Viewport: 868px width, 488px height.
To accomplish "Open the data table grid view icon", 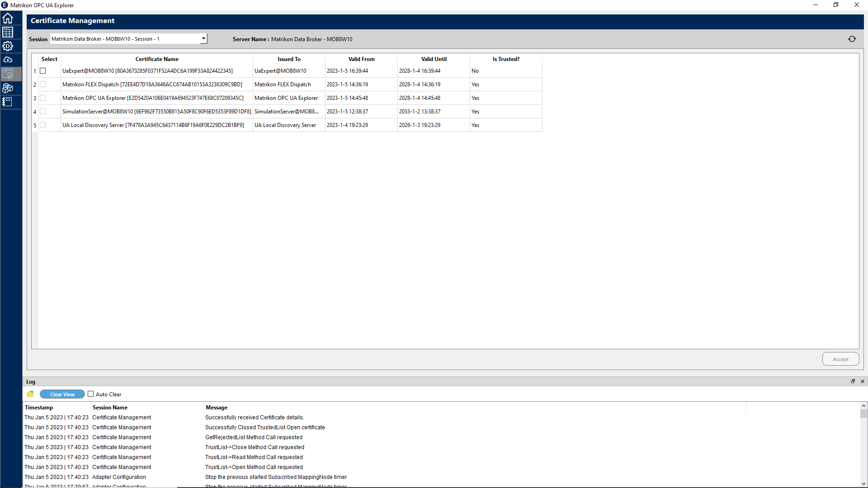I will coord(8,32).
